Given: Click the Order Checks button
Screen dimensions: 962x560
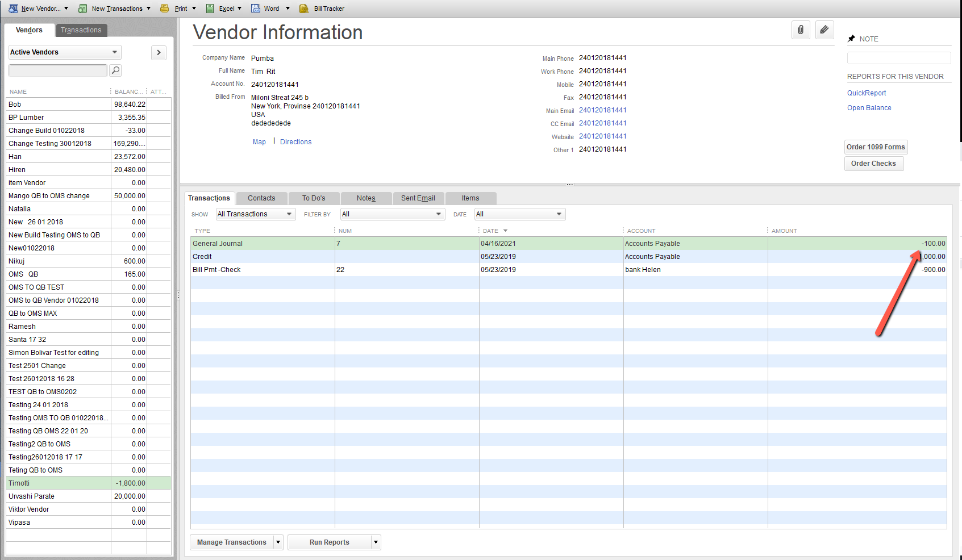Looking at the screenshot, I should pos(873,164).
